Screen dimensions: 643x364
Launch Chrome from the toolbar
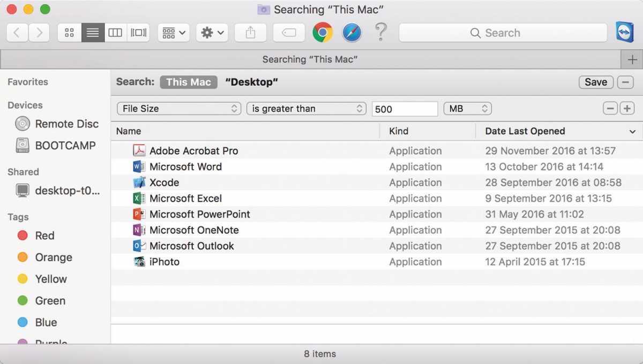[x=323, y=33]
